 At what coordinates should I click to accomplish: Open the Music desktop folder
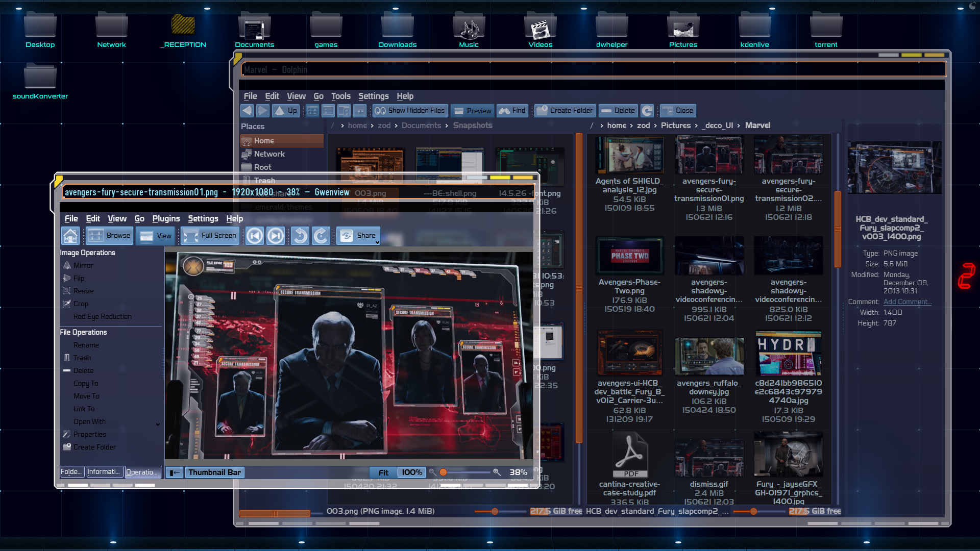click(x=469, y=31)
